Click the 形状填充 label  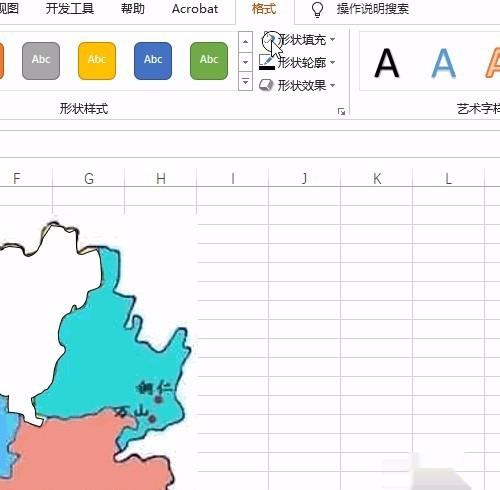[303, 40]
